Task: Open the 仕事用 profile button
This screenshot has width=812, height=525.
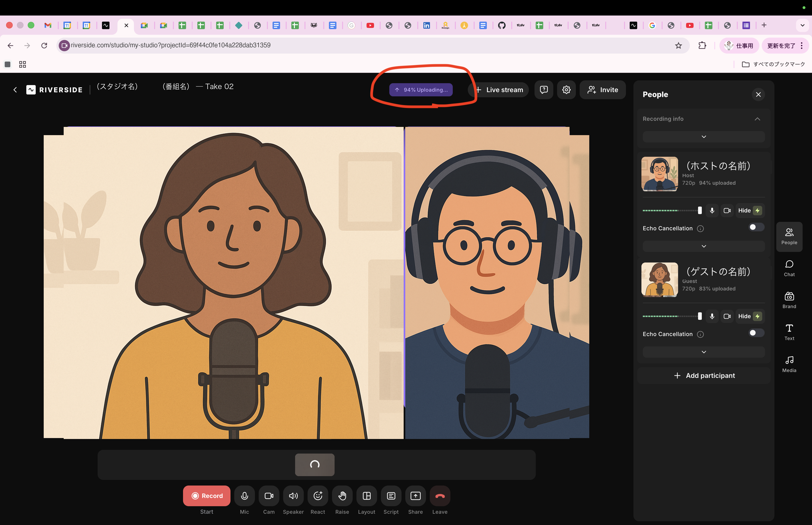Action: pos(739,46)
